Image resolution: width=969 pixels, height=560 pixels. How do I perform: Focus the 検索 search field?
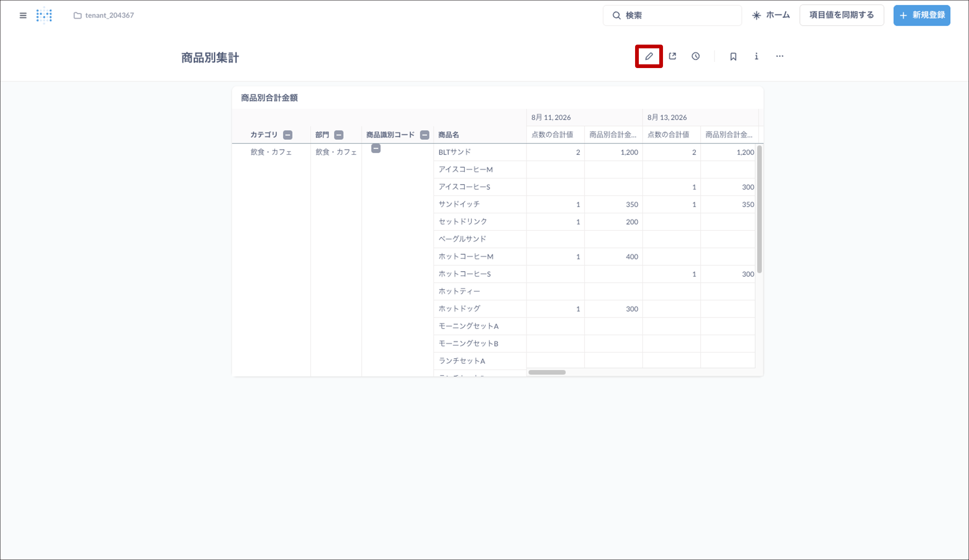[x=672, y=15]
